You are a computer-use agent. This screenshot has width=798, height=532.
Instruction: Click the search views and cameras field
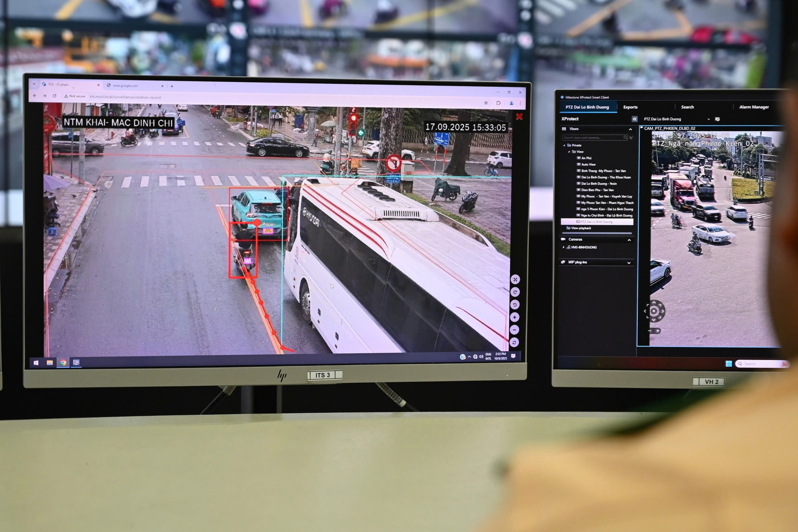593,138
